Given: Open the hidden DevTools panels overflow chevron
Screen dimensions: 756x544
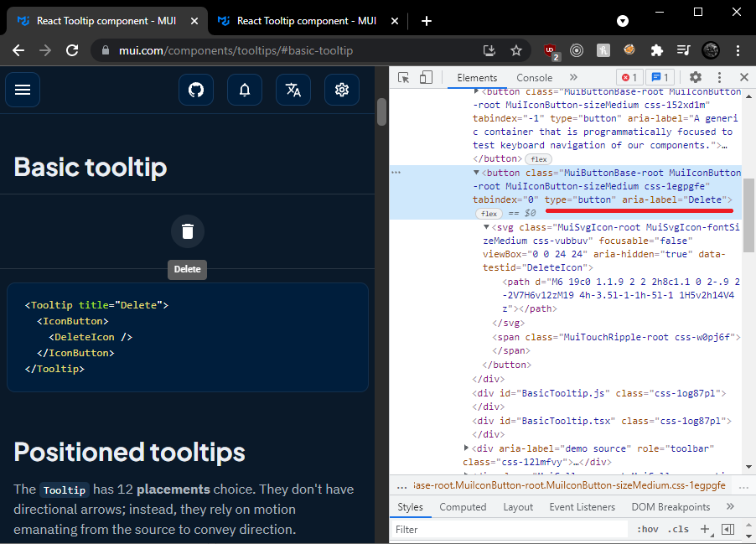Looking at the screenshot, I should point(575,77).
